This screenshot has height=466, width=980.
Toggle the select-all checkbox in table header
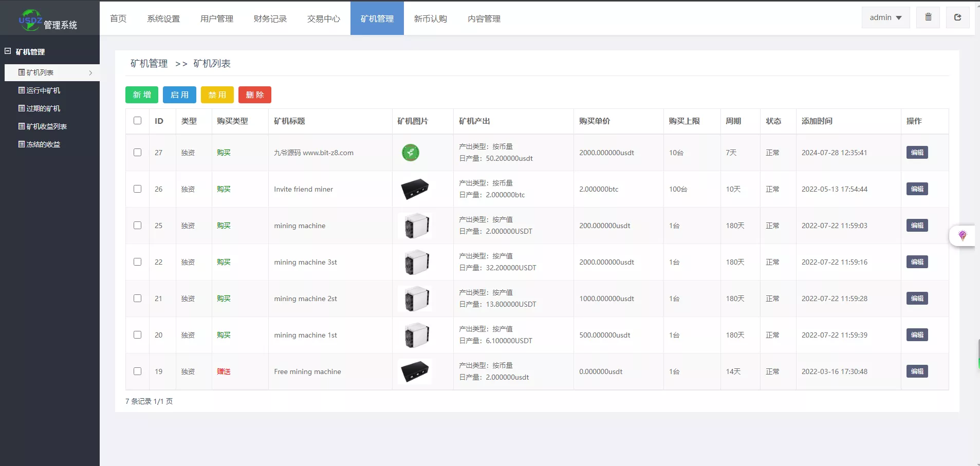point(137,121)
